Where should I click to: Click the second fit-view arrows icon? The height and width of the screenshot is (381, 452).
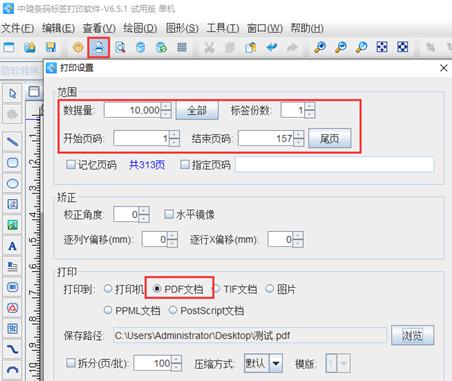[403, 47]
